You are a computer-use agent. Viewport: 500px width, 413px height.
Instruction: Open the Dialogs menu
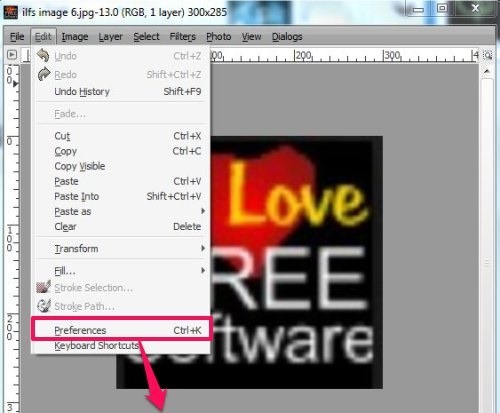point(287,37)
